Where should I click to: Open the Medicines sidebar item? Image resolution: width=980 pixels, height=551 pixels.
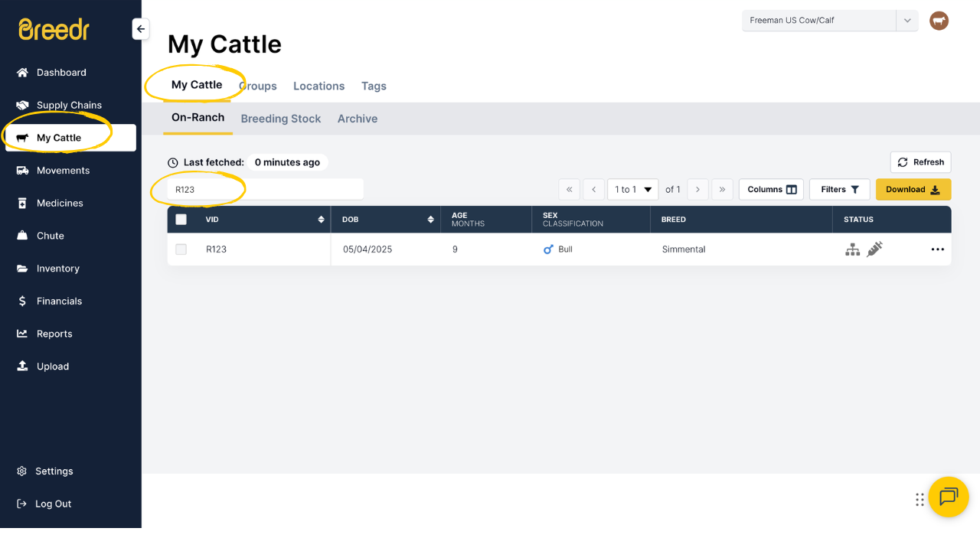(x=60, y=203)
